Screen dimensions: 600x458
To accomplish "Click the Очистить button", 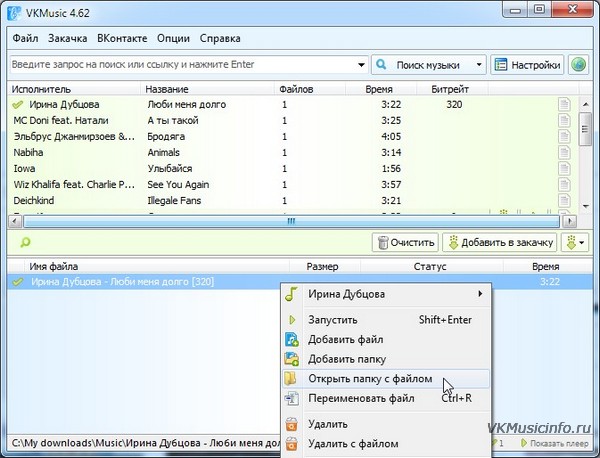I will tap(406, 242).
